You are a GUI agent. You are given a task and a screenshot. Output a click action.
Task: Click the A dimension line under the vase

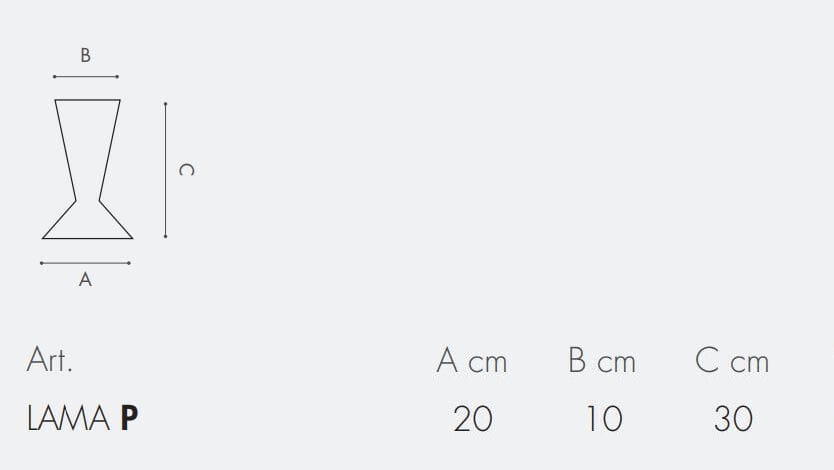[85, 263]
